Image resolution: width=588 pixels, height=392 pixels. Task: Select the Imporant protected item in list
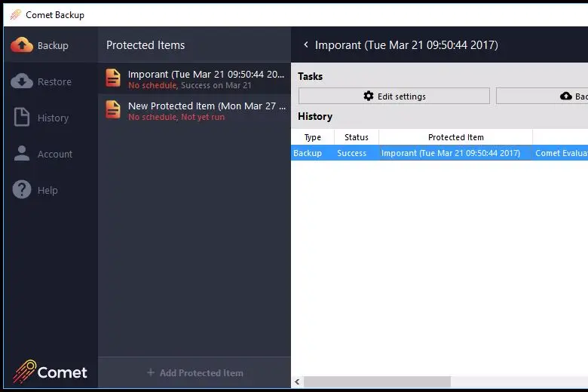click(x=194, y=78)
